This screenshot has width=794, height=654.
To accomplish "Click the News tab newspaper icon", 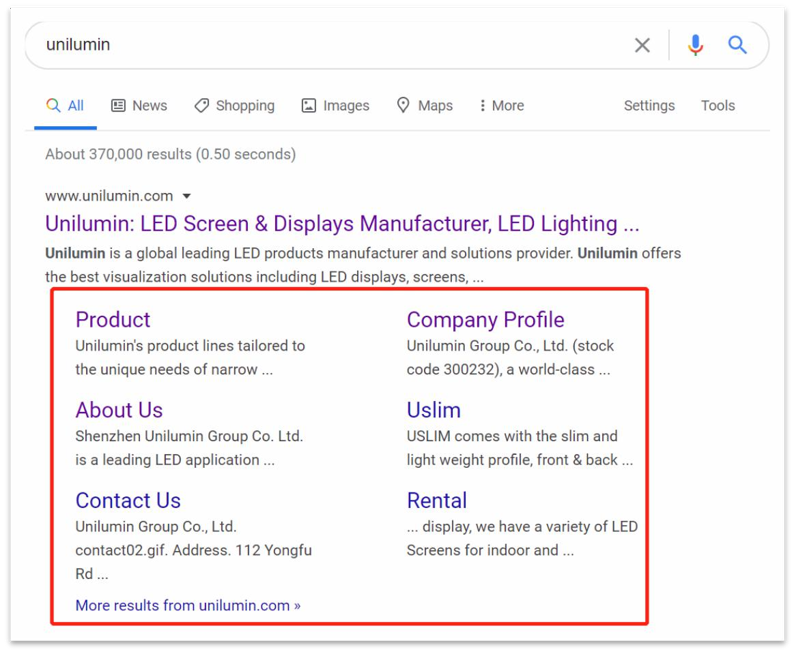I will coord(118,105).
